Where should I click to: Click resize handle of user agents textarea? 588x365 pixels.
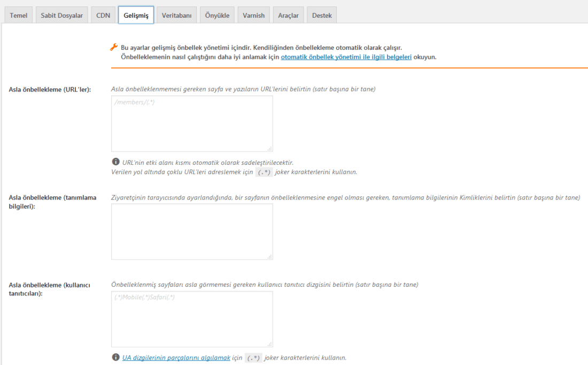[x=269, y=344]
